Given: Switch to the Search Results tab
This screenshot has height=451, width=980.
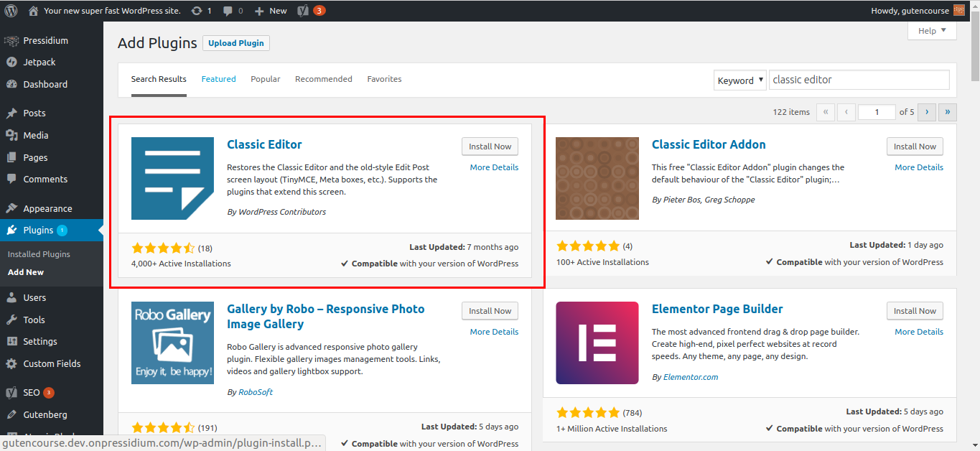Looking at the screenshot, I should pyautogui.click(x=159, y=79).
